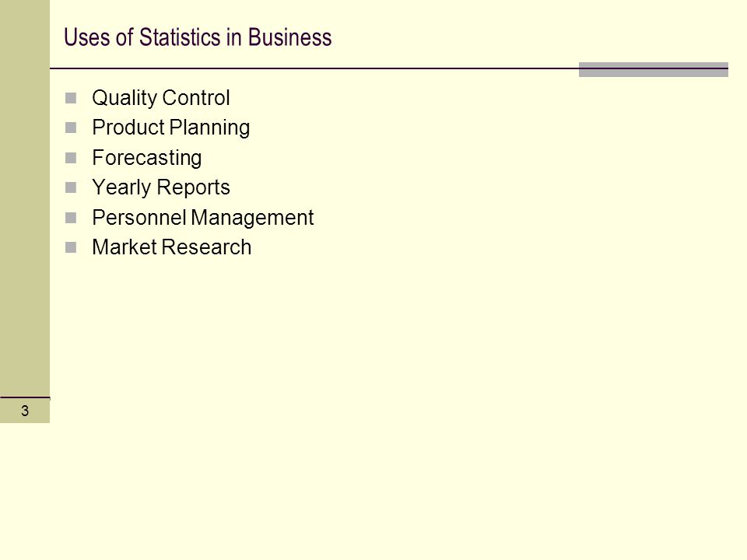Select the Quality Control bullet text

tap(161, 98)
